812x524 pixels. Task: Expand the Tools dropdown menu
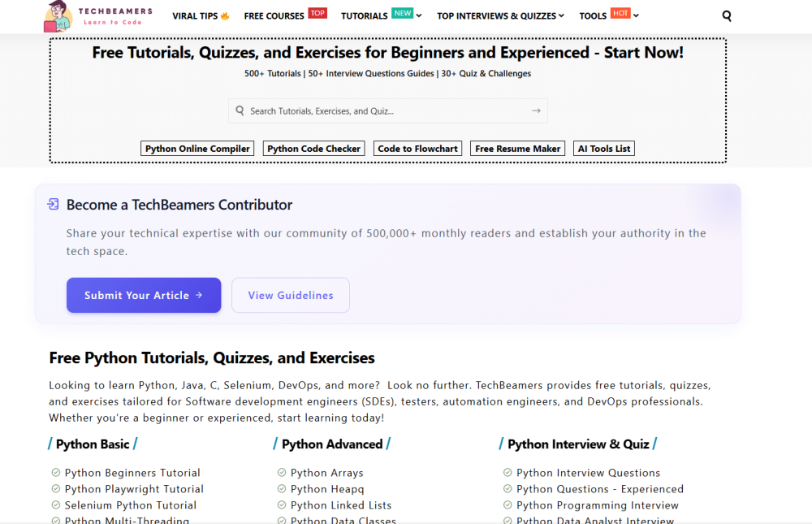point(609,15)
